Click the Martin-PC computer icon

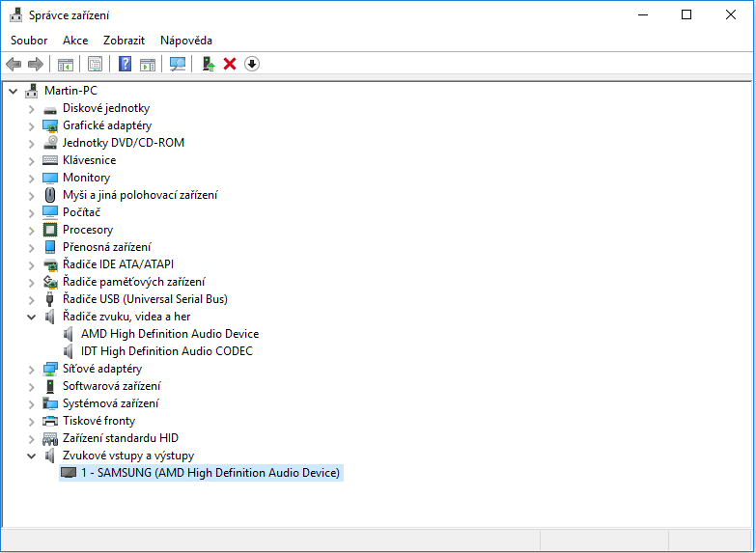pos(31,90)
